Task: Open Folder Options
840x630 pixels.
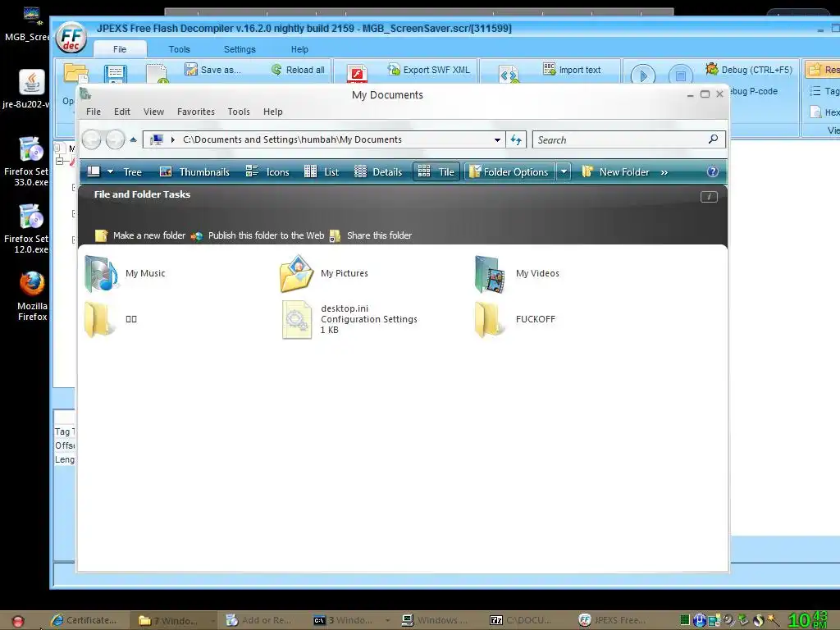Action: pyautogui.click(x=509, y=172)
